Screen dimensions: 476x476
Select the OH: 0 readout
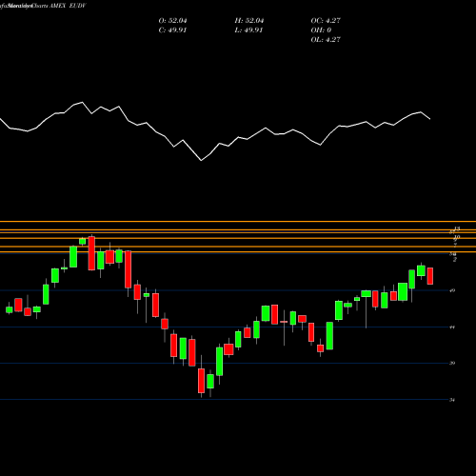(x=321, y=30)
